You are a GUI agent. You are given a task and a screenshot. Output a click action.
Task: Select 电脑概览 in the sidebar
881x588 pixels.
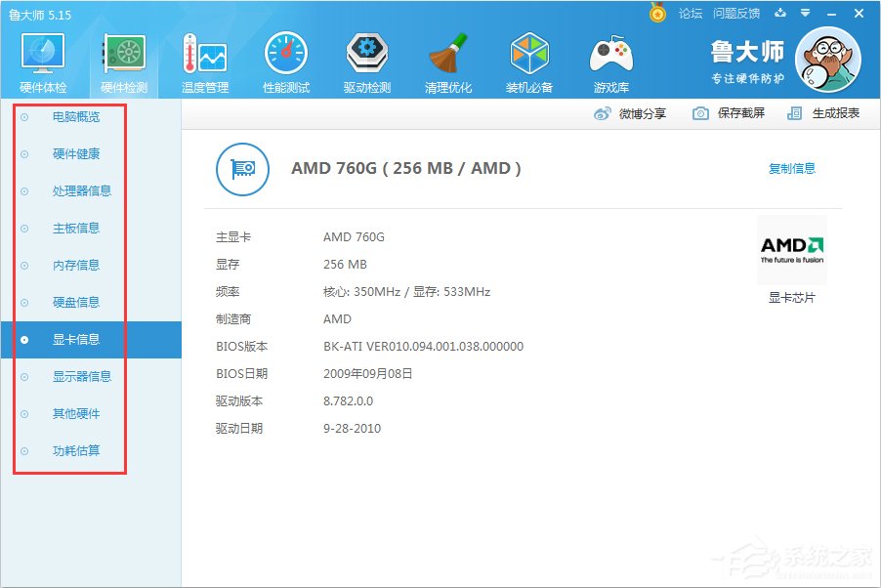click(x=76, y=117)
